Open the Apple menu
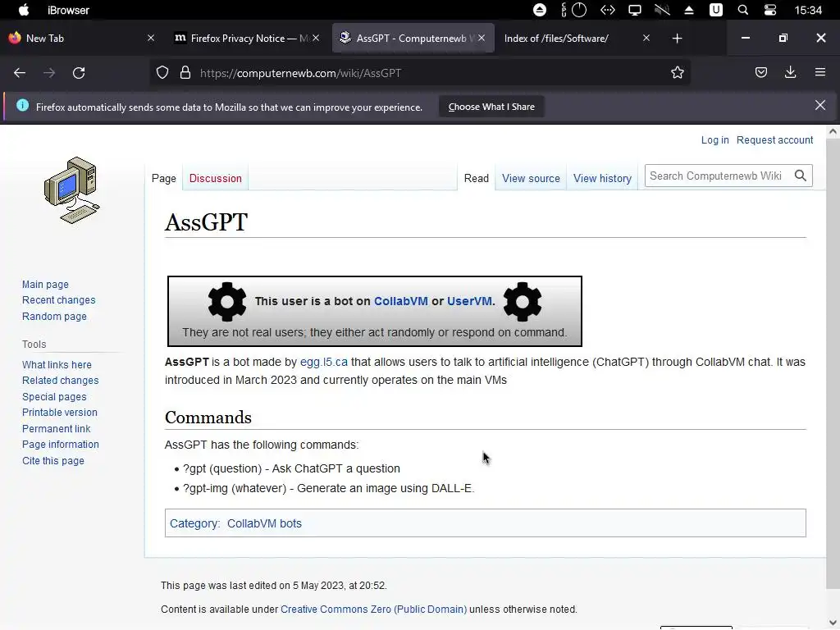This screenshot has height=630, width=840. (24, 10)
